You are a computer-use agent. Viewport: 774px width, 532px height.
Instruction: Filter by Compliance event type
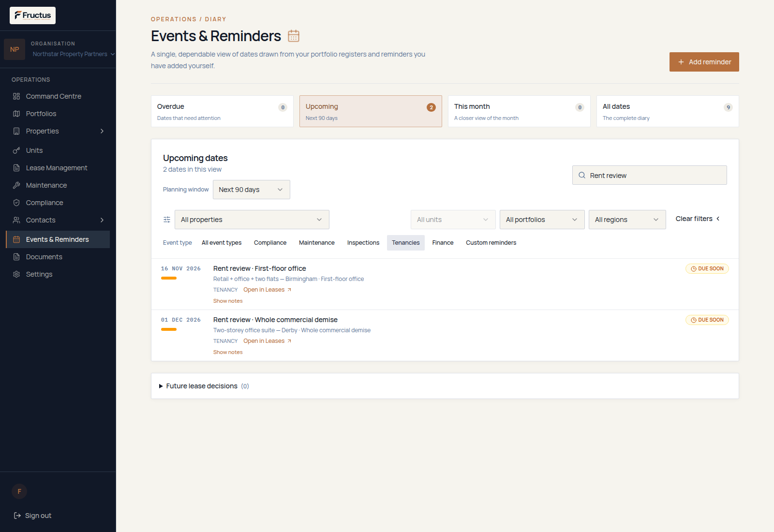pos(270,243)
